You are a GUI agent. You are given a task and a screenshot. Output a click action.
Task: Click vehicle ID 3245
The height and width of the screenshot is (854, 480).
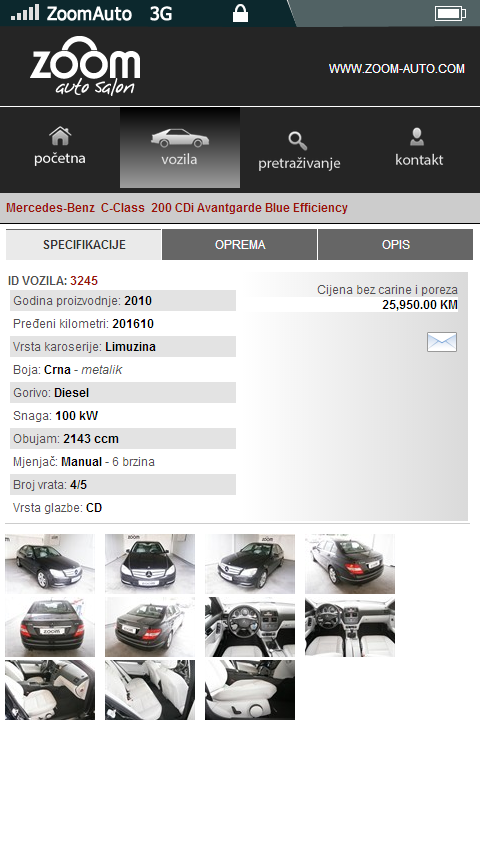point(84,281)
